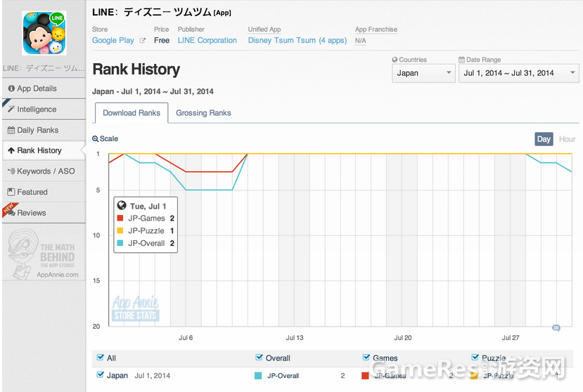
Task: Click JP-Overall row in chart tooltip
Action: coord(146,243)
